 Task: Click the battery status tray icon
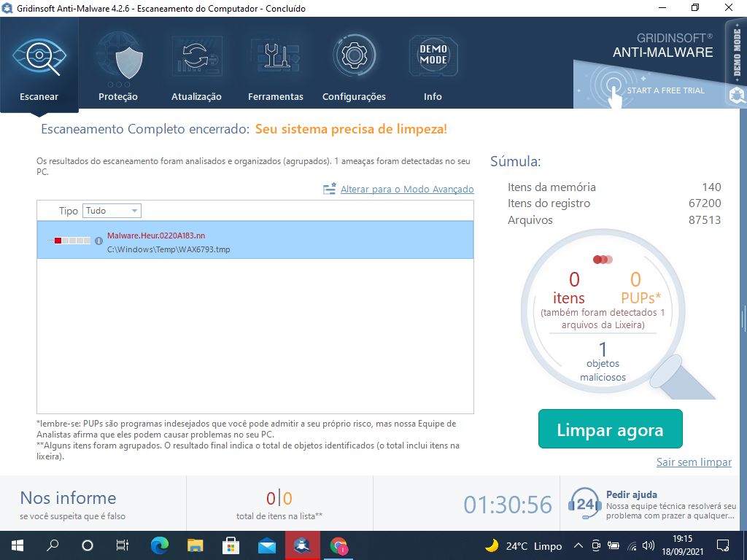click(614, 545)
